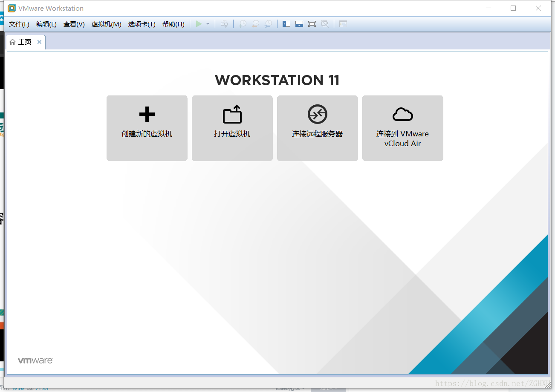Image resolution: width=555 pixels, height=392 pixels.
Task: Open the snapshot manager wrench-clock icon
Action: 268,24
